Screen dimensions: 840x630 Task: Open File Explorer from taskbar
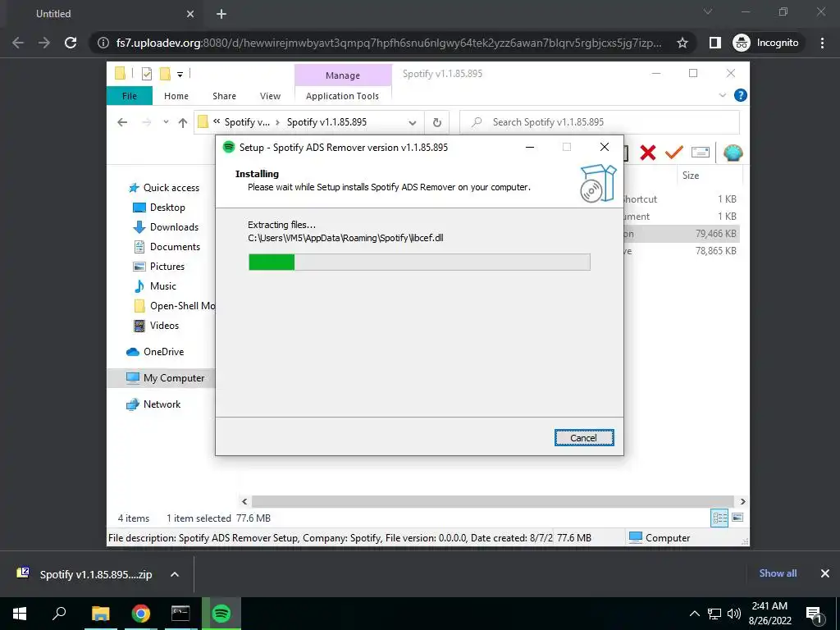(101, 614)
